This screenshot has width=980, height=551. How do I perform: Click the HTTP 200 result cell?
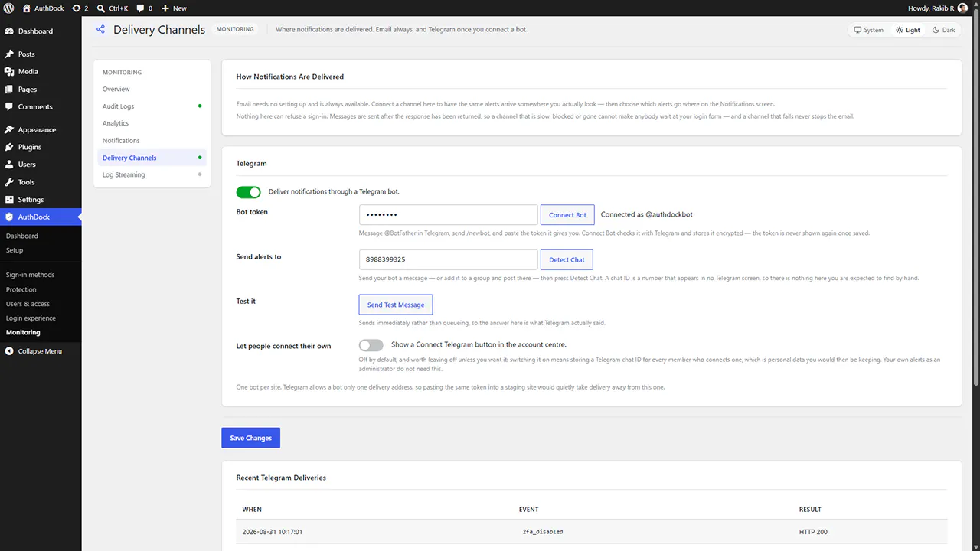coord(813,532)
